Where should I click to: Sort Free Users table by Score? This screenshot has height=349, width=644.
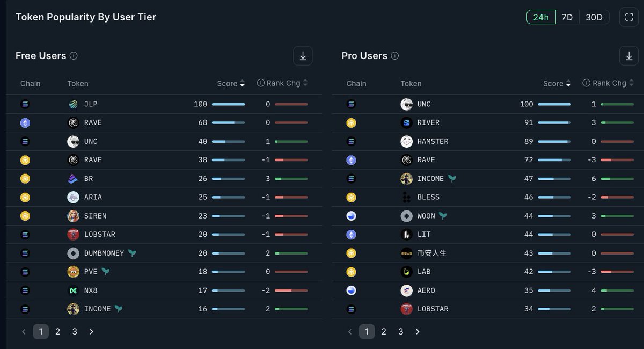[231, 84]
